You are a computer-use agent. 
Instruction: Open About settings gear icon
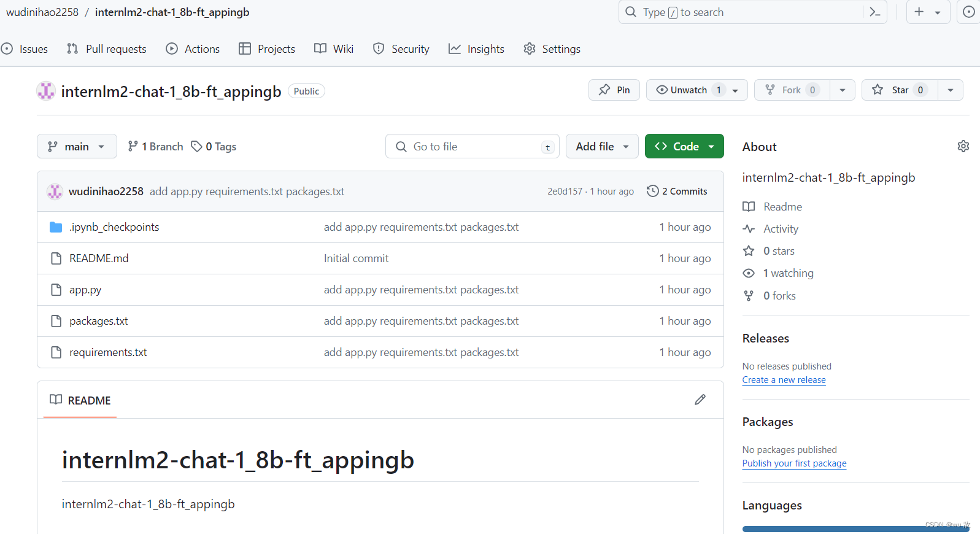pos(963,146)
